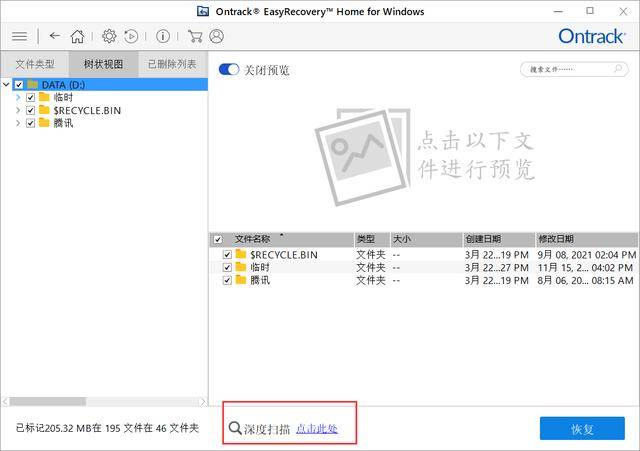The height and width of the screenshot is (451, 640).
Task: Uncheck the DATA (D:) checkbox
Action: (19, 85)
